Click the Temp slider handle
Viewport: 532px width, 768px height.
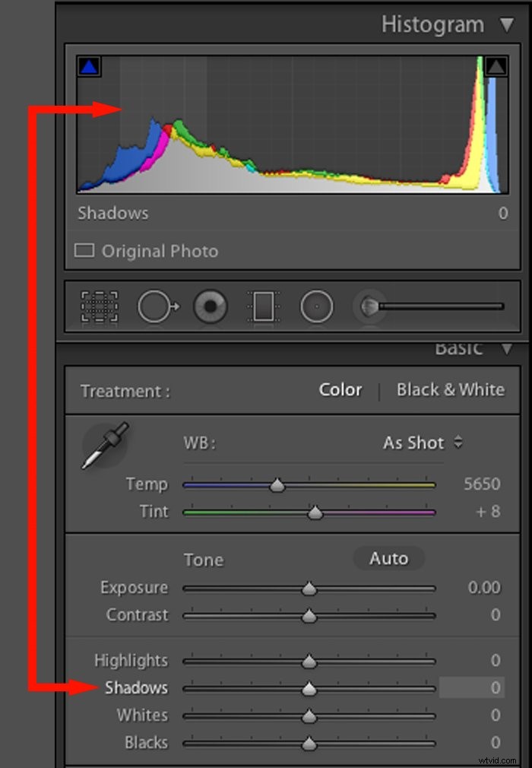coord(277,485)
